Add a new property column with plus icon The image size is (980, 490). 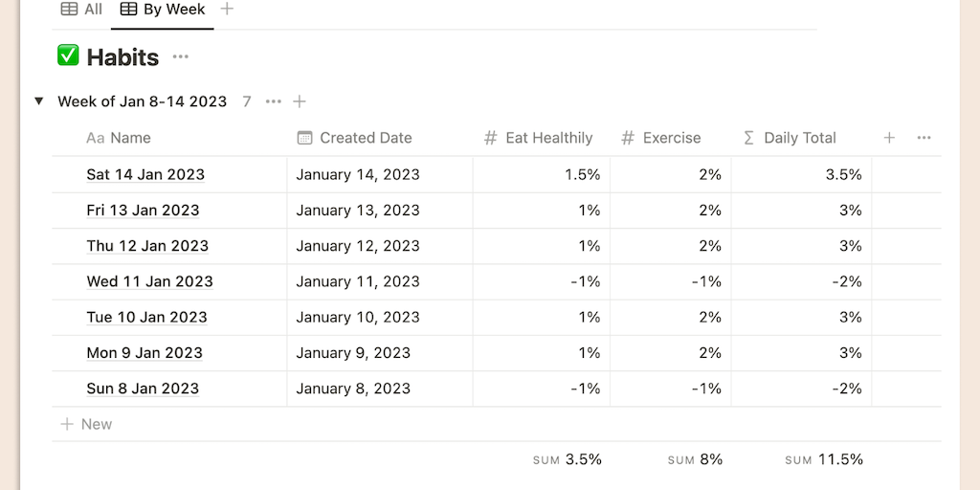[x=889, y=138]
